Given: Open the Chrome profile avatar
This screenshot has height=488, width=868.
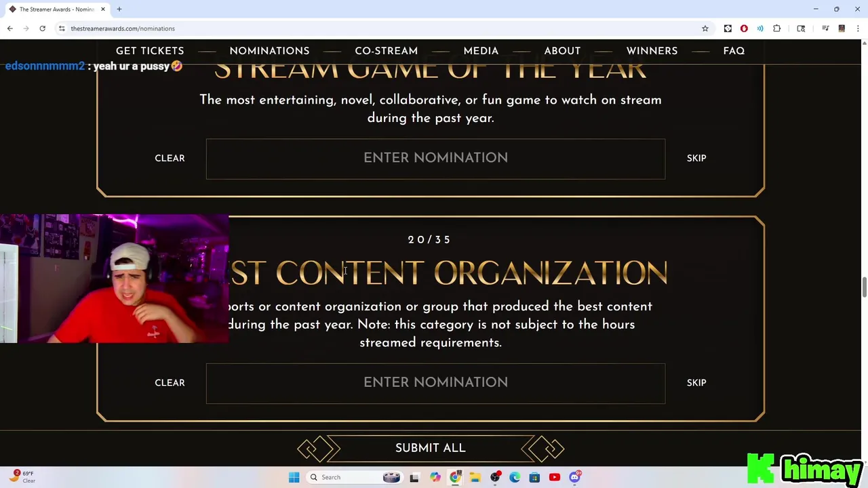Looking at the screenshot, I should tap(842, 28).
